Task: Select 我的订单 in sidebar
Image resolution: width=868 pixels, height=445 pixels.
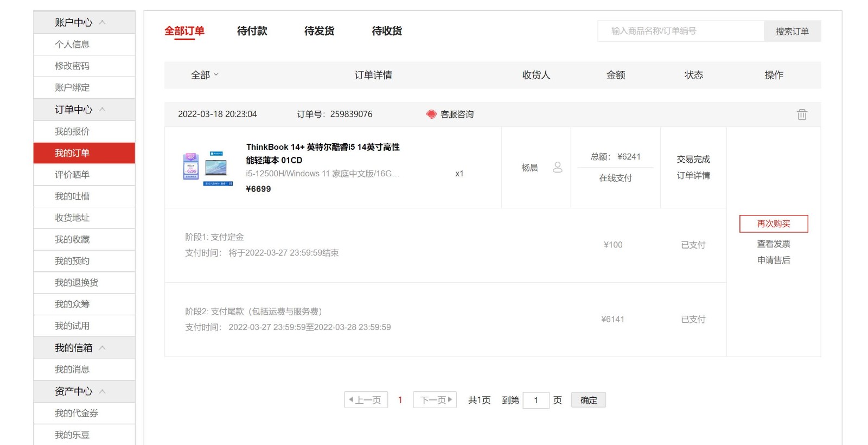Action: tap(84, 153)
